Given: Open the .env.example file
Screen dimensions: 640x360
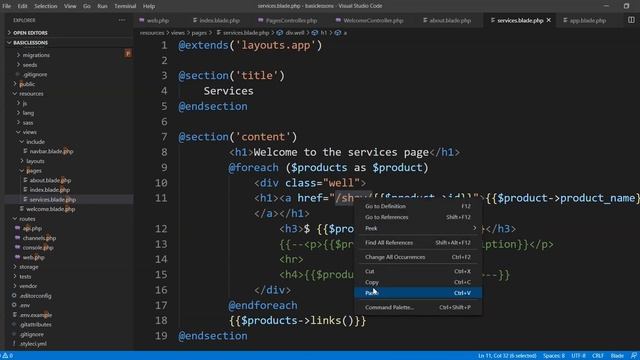Looking at the screenshot, I should pos(36,315).
